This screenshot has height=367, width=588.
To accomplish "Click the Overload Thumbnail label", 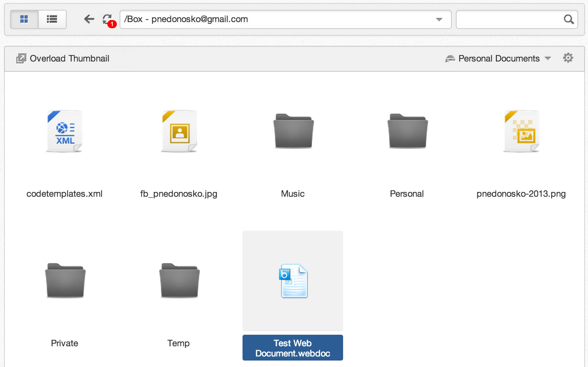I will [70, 58].
